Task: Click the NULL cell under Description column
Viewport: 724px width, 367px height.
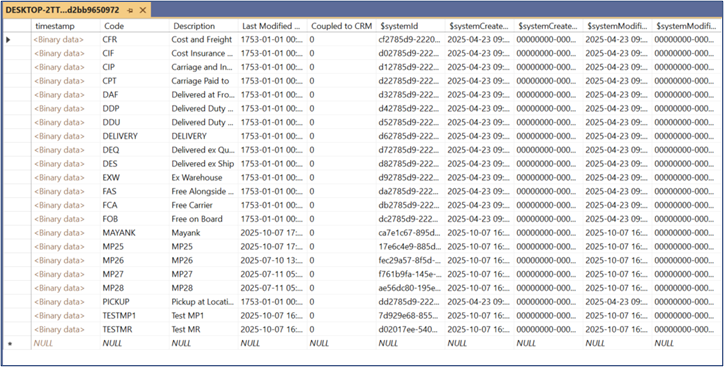Action: (x=204, y=343)
